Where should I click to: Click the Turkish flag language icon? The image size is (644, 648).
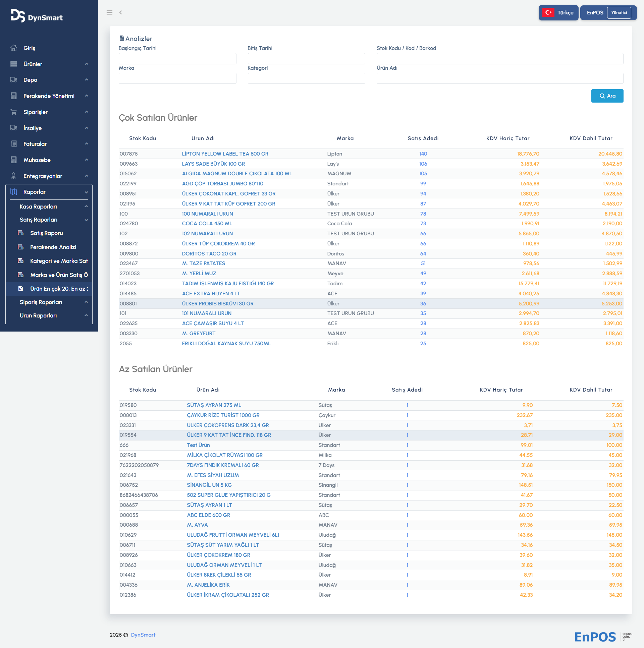pos(548,13)
